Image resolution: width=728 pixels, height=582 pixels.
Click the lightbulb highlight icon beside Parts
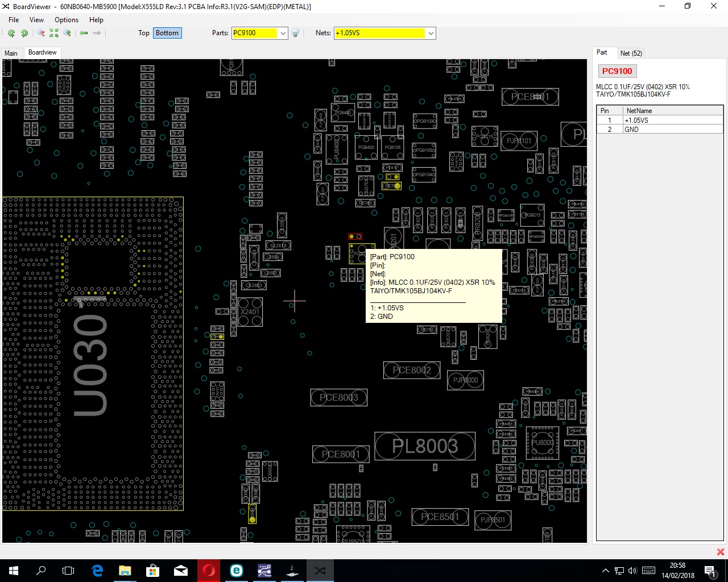click(295, 33)
